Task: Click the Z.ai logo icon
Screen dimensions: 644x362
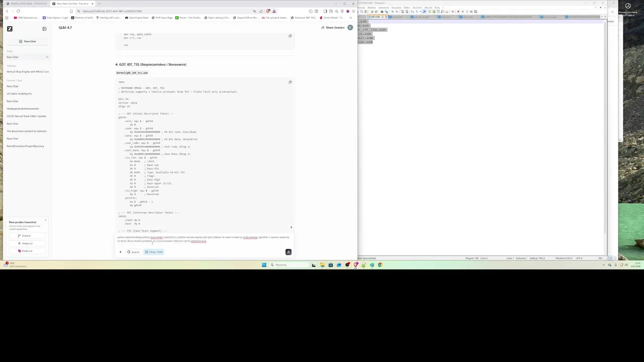Action: pyautogui.click(x=10, y=29)
